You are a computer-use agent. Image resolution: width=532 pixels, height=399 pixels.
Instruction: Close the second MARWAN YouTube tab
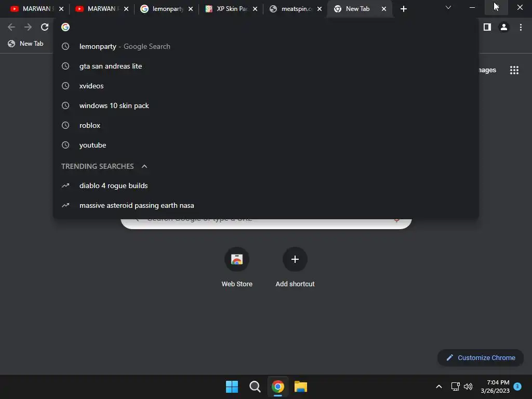coord(126,9)
